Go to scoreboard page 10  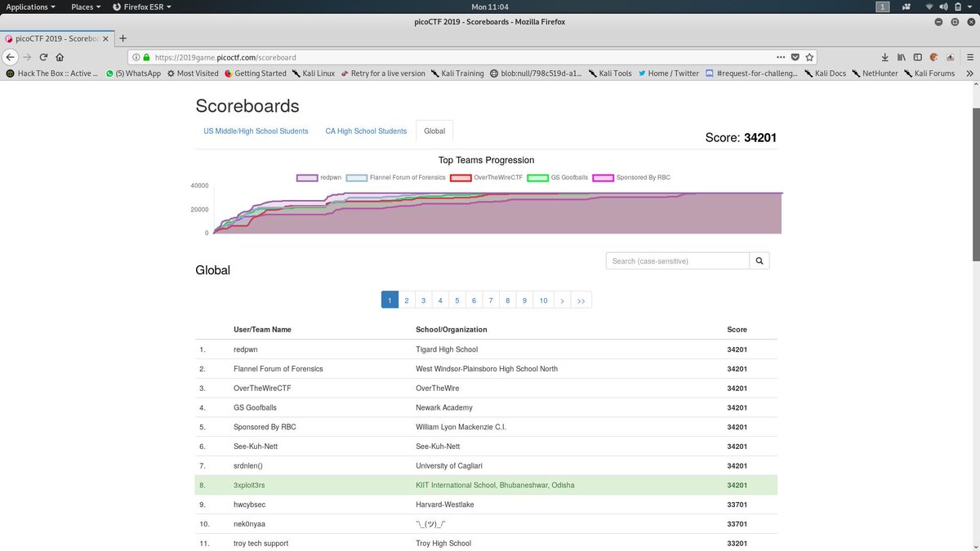543,300
